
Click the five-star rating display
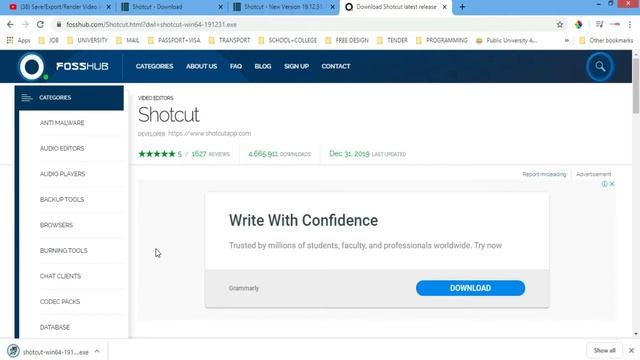[x=156, y=154]
